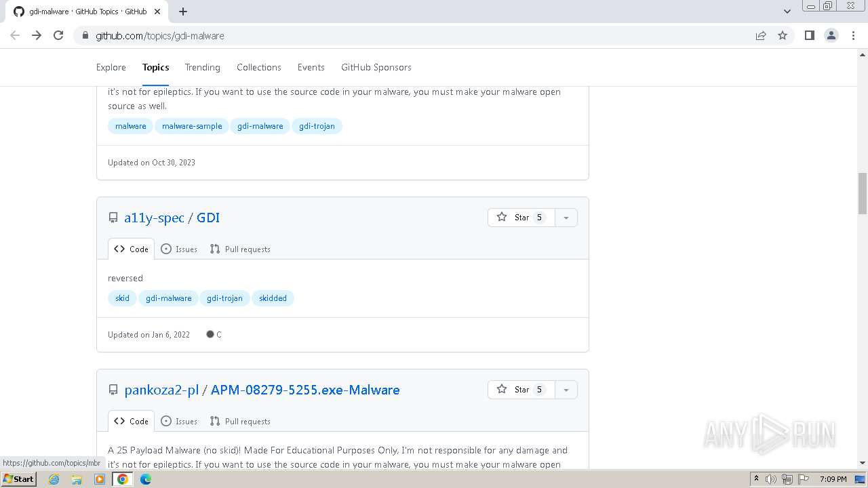View site information lock icon
The width and height of the screenshot is (868, 488).
click(x=85, y=35)
